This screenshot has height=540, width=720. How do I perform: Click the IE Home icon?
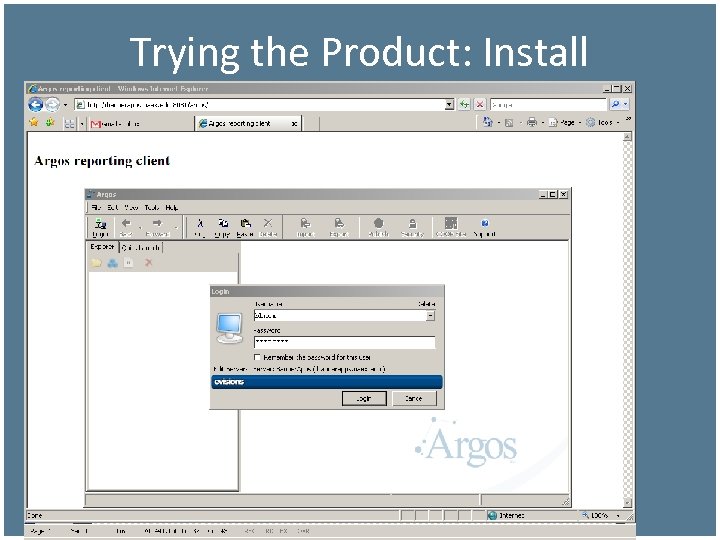(487, 122)
